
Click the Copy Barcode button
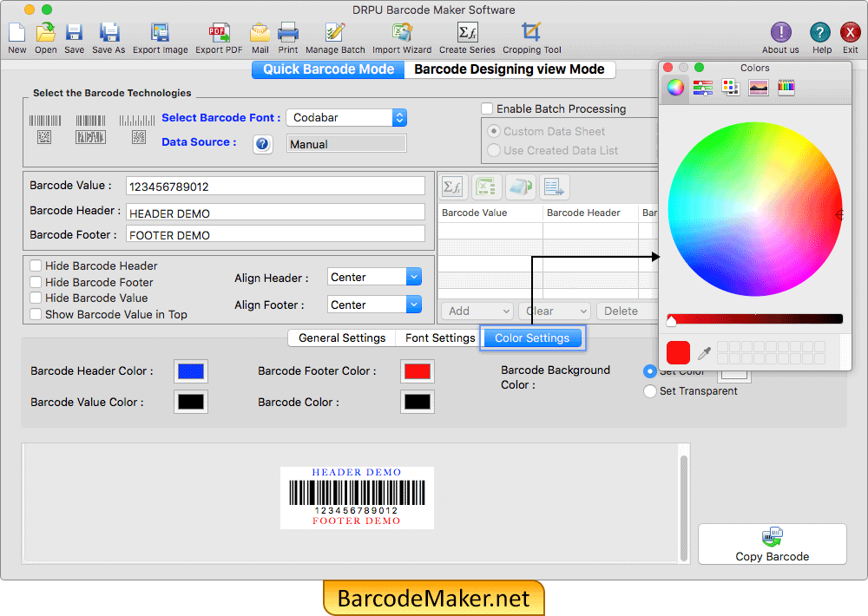pyautogui.click(x=773, y=544)
